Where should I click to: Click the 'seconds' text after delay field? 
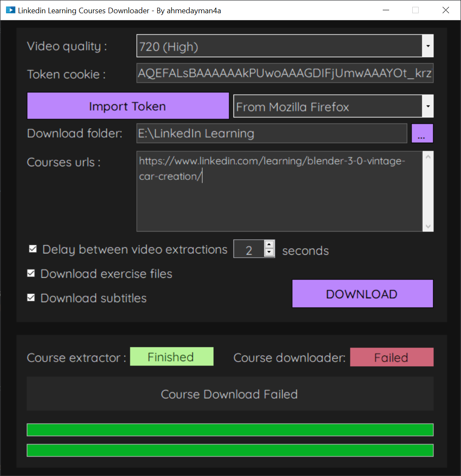point(305,251)
